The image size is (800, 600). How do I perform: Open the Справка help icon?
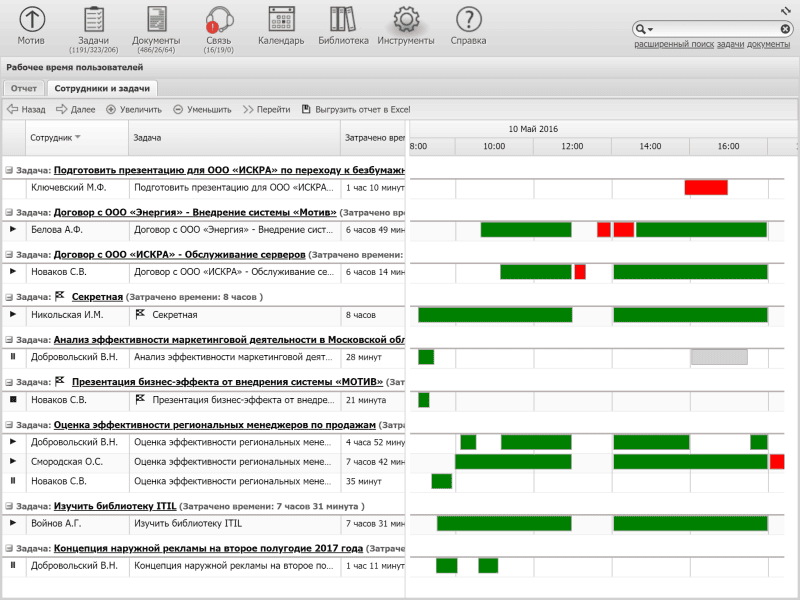pos(468,19)
